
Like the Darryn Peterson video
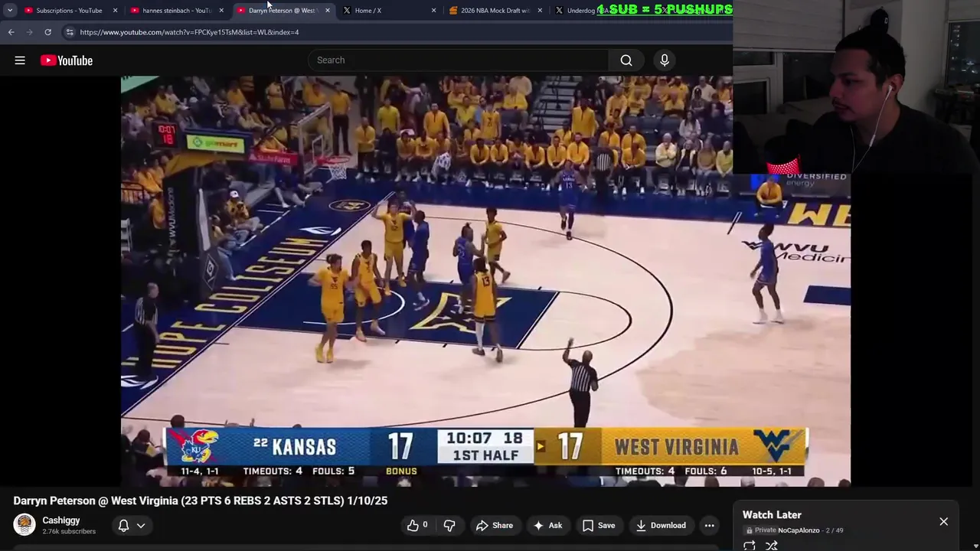417,525
